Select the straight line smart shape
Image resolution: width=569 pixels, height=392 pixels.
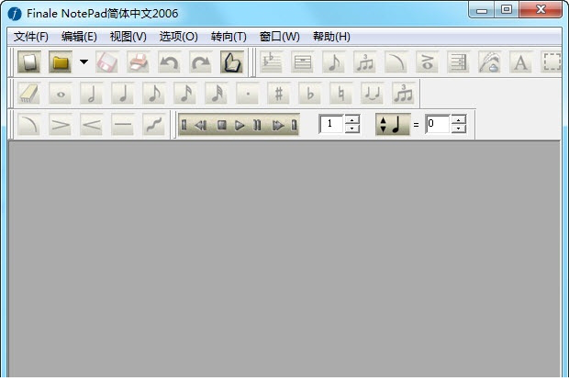coord(123,125)
